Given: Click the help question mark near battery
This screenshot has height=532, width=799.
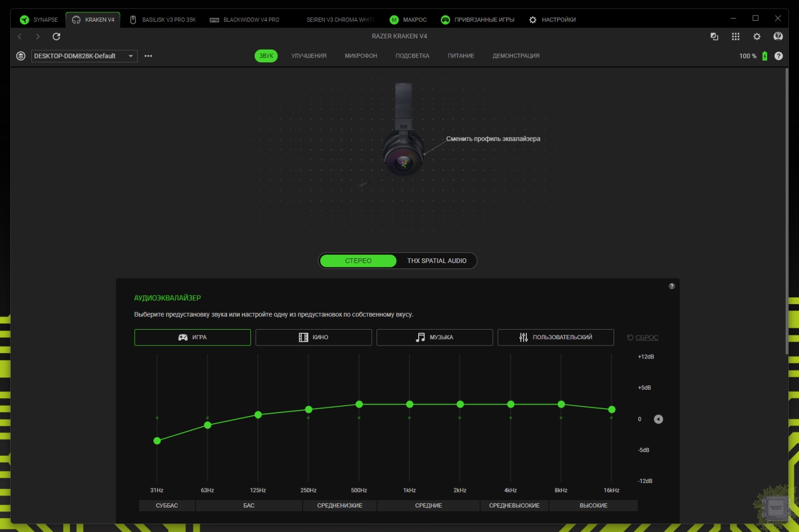Looking at the screenshot, I should pos(779,56).
